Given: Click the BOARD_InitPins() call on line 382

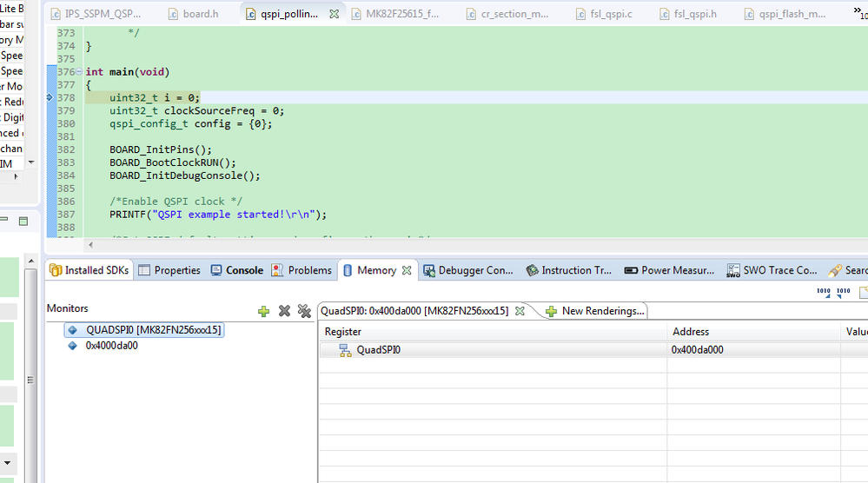Looking at the screenshot, I should [x=161, y=149].
